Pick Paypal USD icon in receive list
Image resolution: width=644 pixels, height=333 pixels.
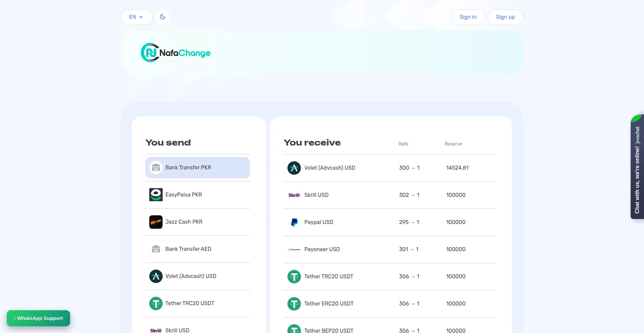(x=294, y=222)
